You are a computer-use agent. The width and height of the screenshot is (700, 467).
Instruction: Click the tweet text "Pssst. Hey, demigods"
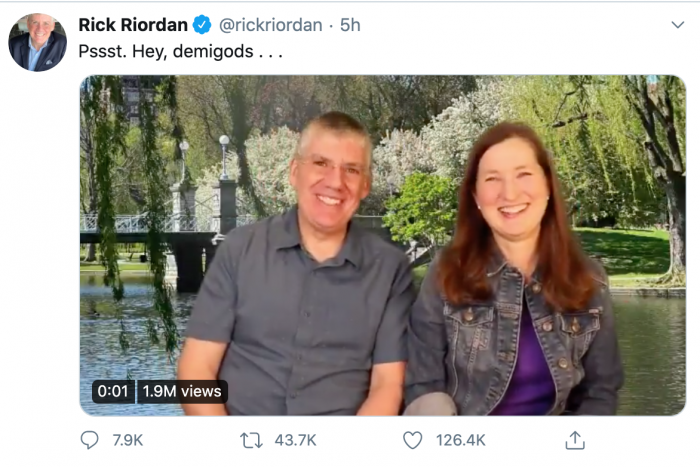point(180,52)
